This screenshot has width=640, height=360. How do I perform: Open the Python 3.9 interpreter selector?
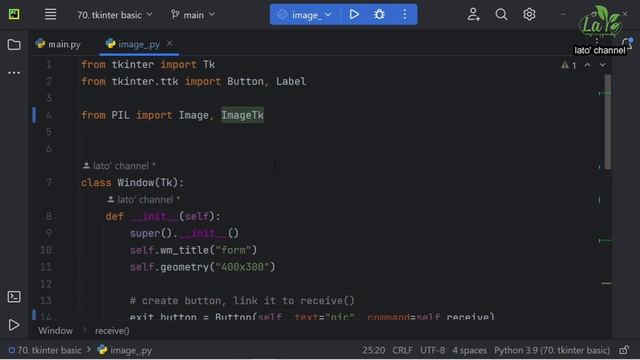[x=552, y=350]
